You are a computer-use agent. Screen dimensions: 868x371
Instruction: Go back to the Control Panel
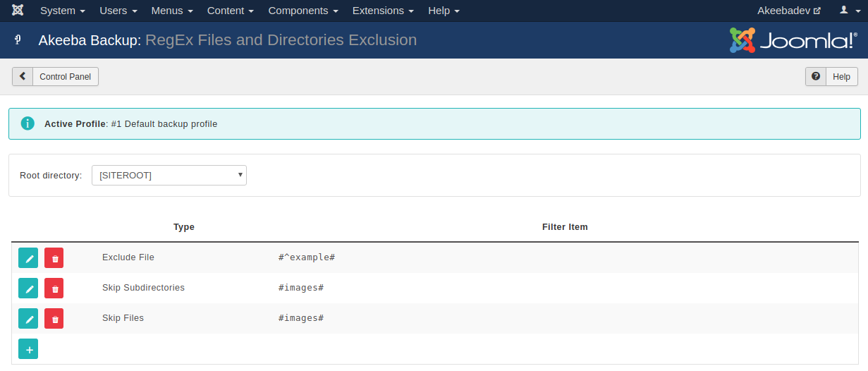pyautogui.click(x=56, y=77)
